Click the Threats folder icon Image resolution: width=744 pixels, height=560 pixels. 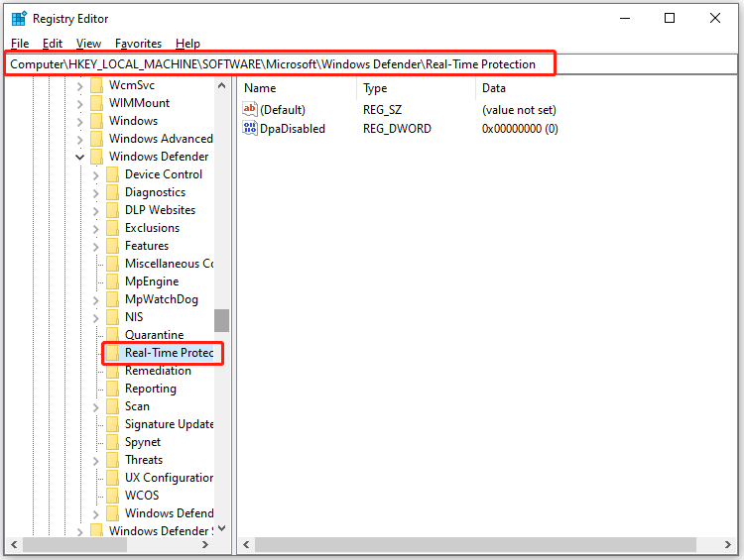(112, 460)
